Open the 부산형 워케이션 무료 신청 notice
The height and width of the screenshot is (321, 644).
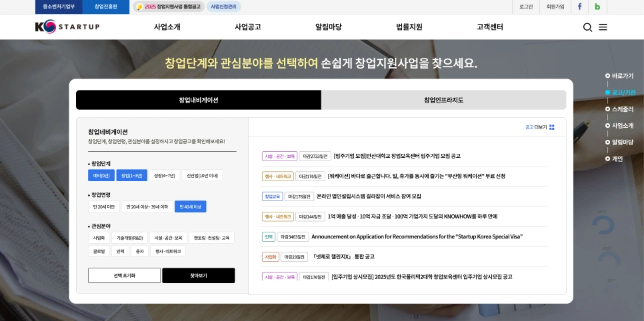pyautogui.click(x=416, y=176)
